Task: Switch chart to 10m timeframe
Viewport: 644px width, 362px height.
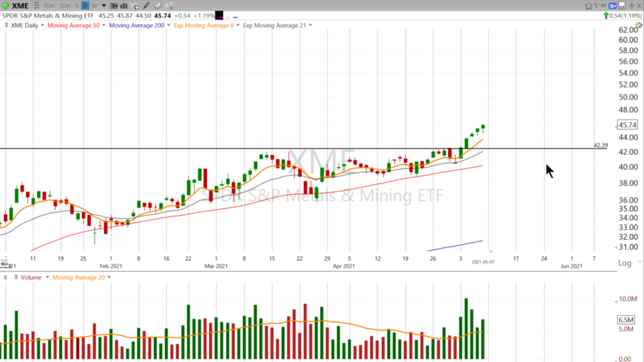Action: point(49,6)
